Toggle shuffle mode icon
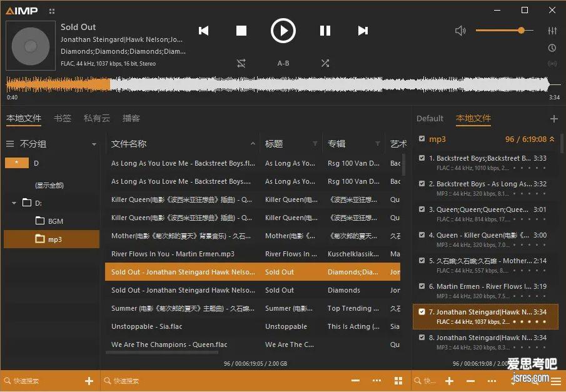Screen dimensions: 566x392 point(325,63)
